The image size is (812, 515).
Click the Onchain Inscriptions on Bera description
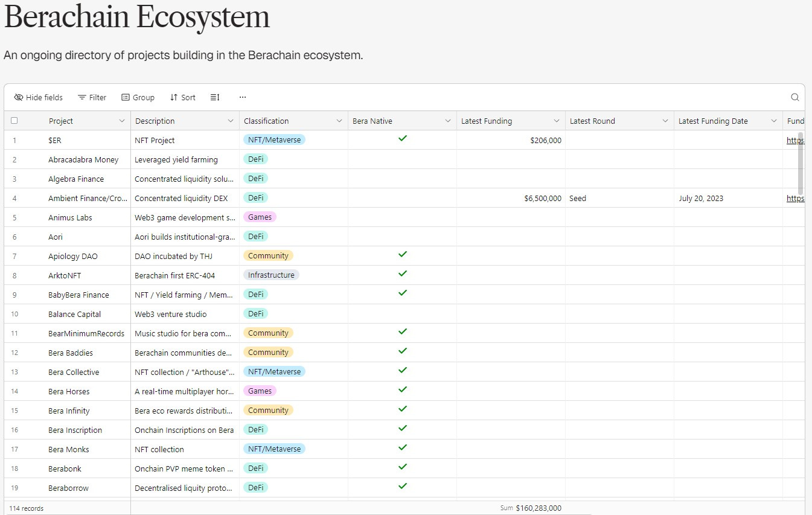(x=184, y=430)
